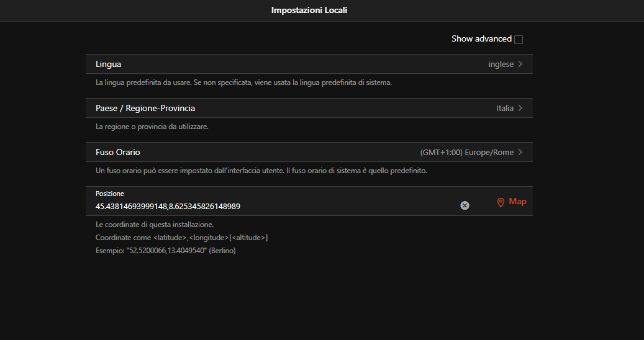Expand the Lingua chevron arrow
The width and height of the screenshot is (644, 340).
[x=520, y=64]
